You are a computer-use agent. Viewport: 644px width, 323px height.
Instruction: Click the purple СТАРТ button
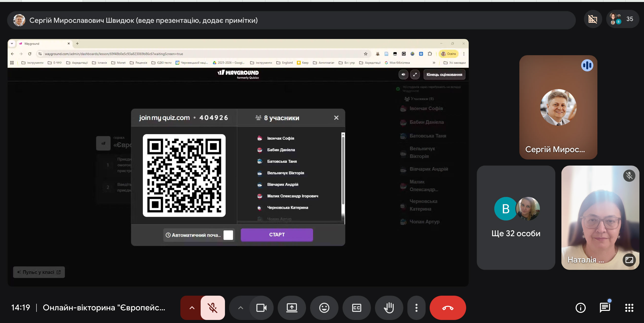pyautogui.click(x=277, y=235)
